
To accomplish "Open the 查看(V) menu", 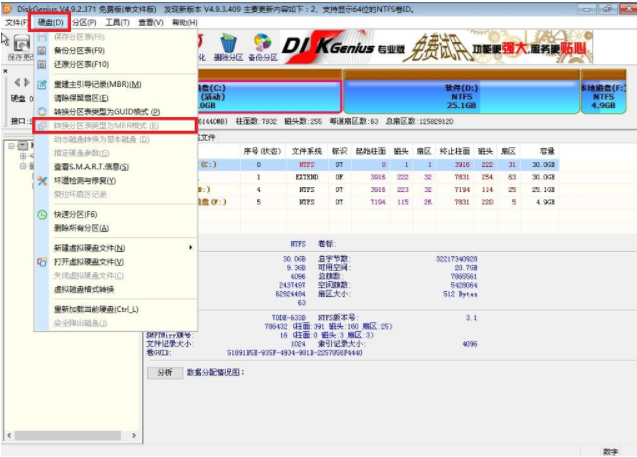I will pos(150,22).
